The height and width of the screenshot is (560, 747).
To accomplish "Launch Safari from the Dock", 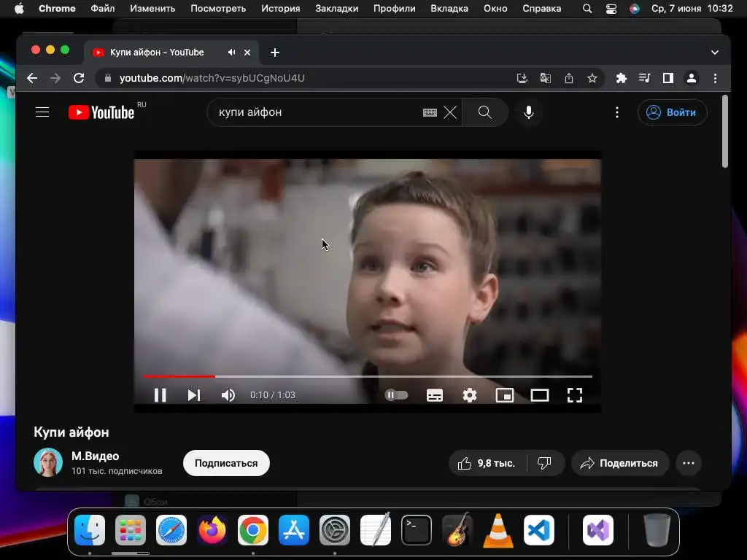I will coord(171,530).
